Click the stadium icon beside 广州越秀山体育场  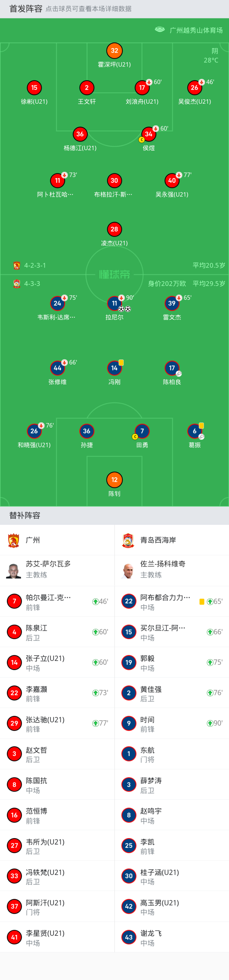click(160, 30)
